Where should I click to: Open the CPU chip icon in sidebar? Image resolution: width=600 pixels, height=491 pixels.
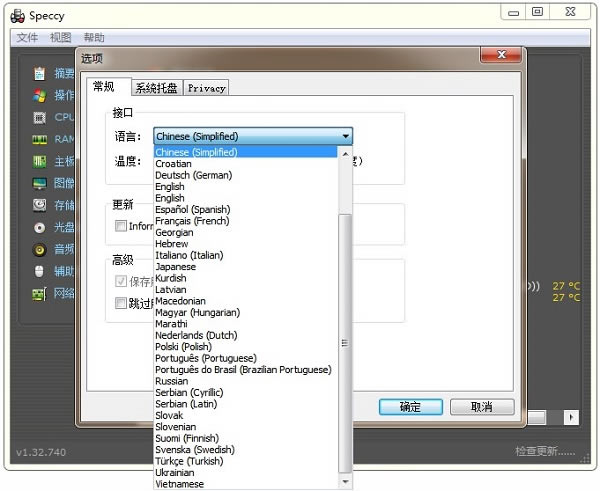click(x=39, y=118)
